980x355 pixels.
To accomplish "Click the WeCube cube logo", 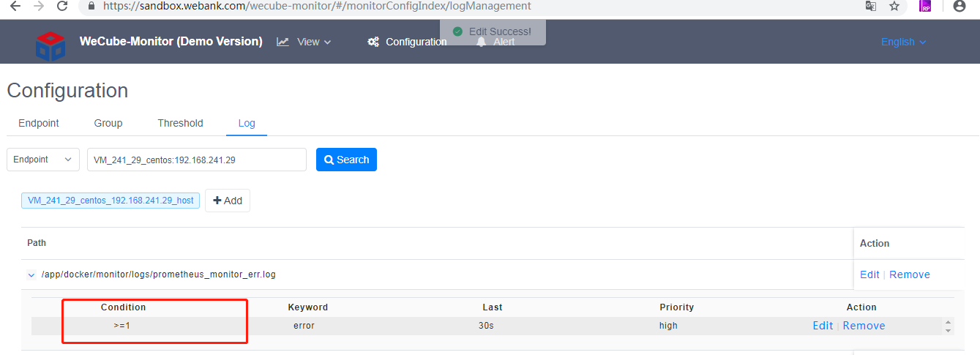I will (x=51, y=45).
